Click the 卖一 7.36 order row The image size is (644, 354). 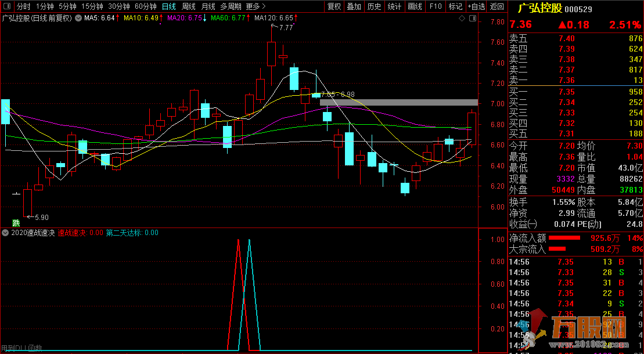(576, 80)
